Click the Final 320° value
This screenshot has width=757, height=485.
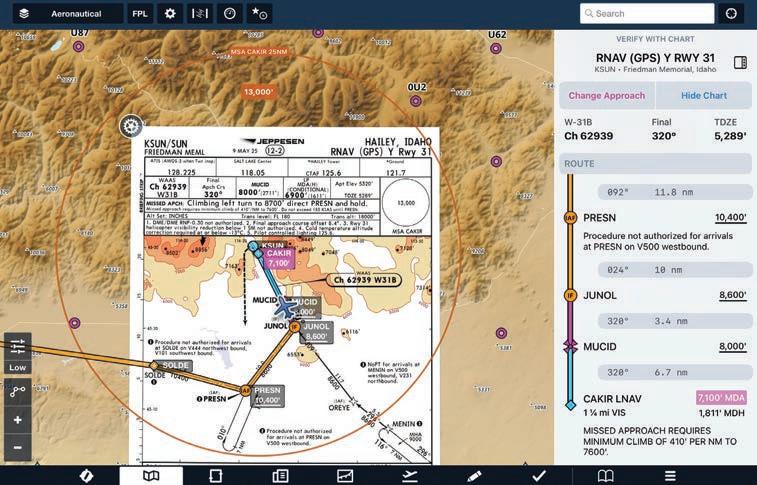click(x=664, y=136)
